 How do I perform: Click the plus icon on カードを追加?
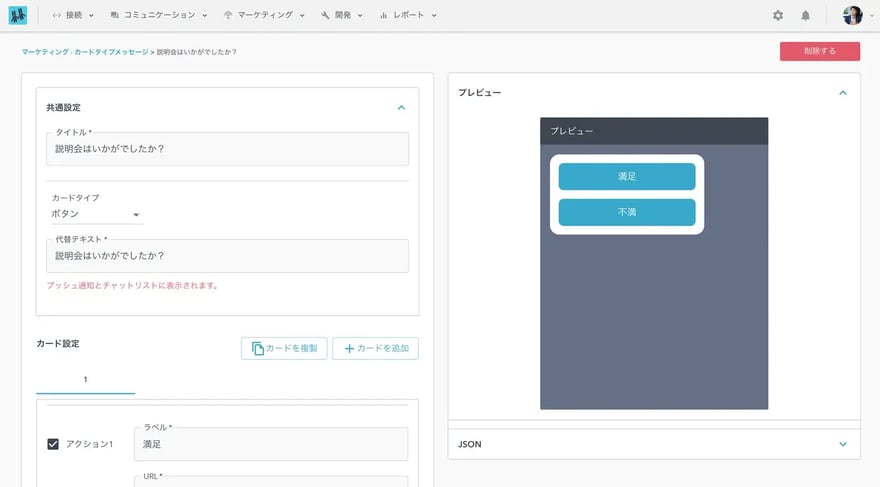coord(349,348)
